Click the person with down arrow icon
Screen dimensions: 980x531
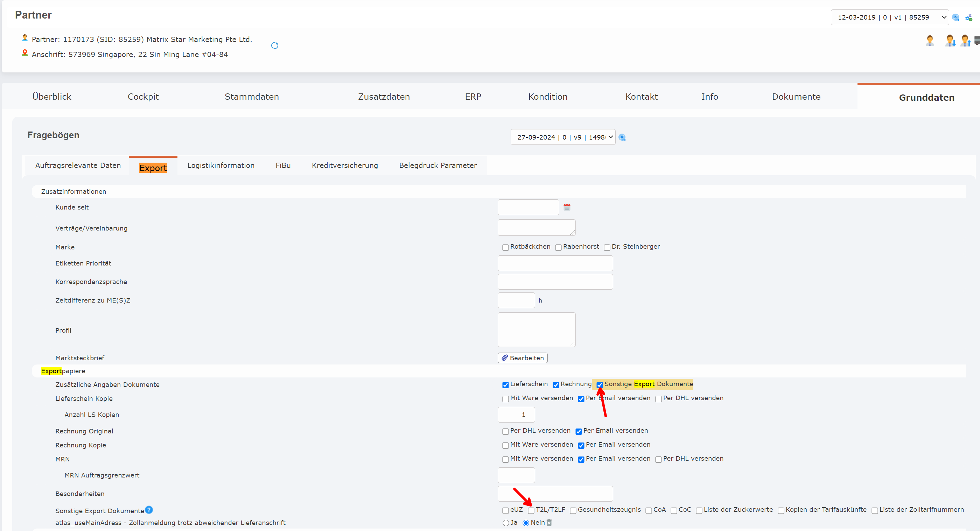(x=950, y=40)
